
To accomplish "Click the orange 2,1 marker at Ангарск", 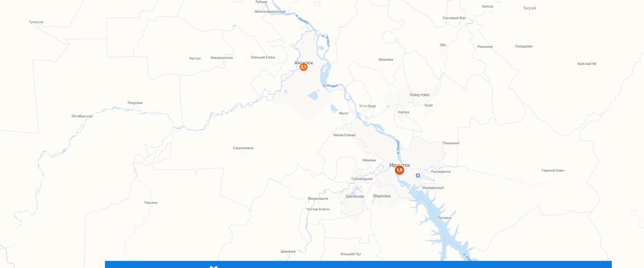I will 303,67.
